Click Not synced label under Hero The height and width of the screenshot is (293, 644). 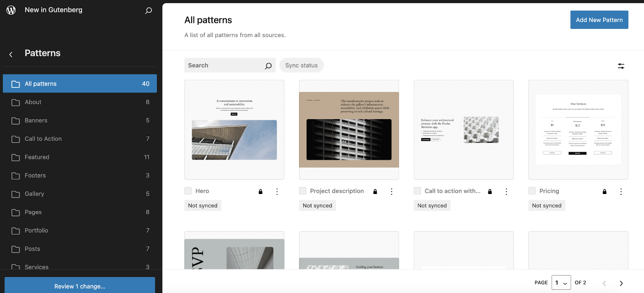click(x=203, y=206)
